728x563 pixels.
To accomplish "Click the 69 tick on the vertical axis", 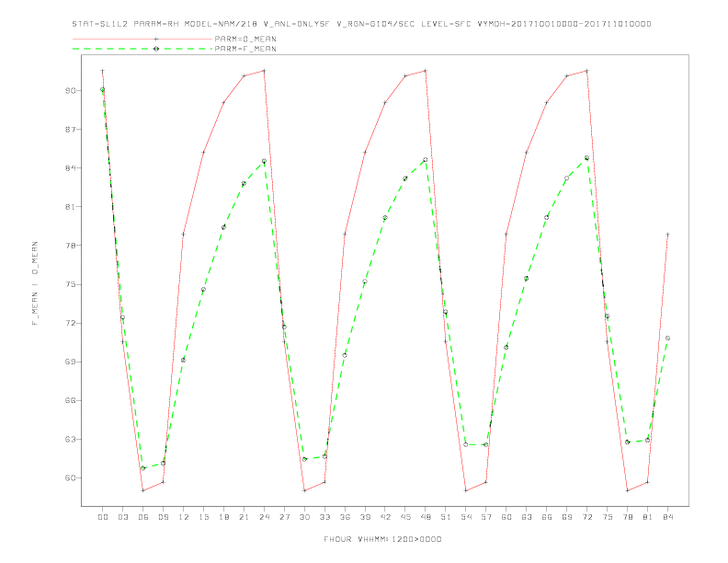I will pos(70,362).
